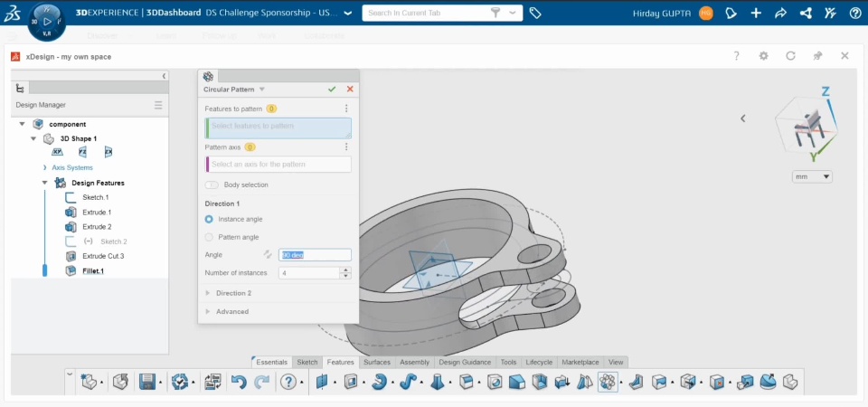Click the Redo arrow
This screenshot has width=868, height=407.
(x=261, y=382)
